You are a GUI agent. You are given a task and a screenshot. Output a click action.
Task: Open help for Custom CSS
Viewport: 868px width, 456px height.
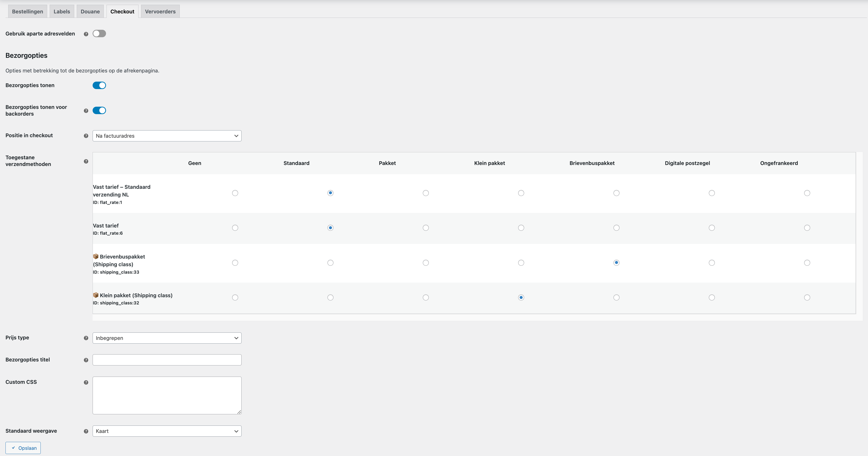[x=86, y=383]
